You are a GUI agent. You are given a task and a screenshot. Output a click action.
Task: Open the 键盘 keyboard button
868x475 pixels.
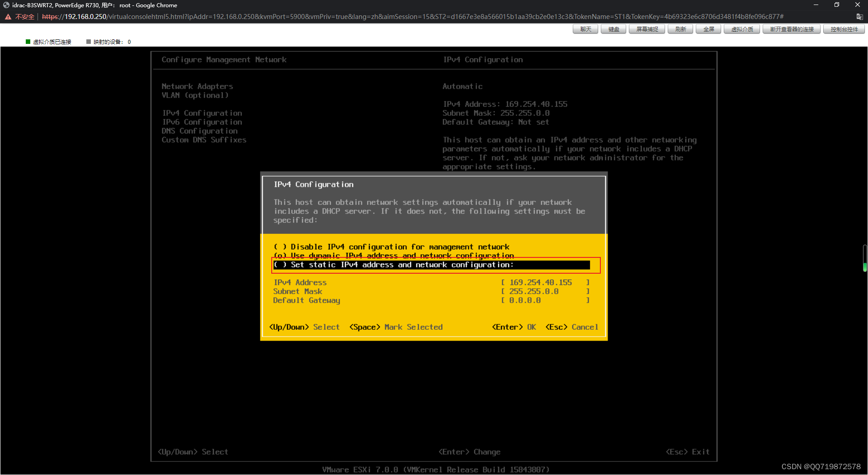pyautogui.click(x=613, y=29)
